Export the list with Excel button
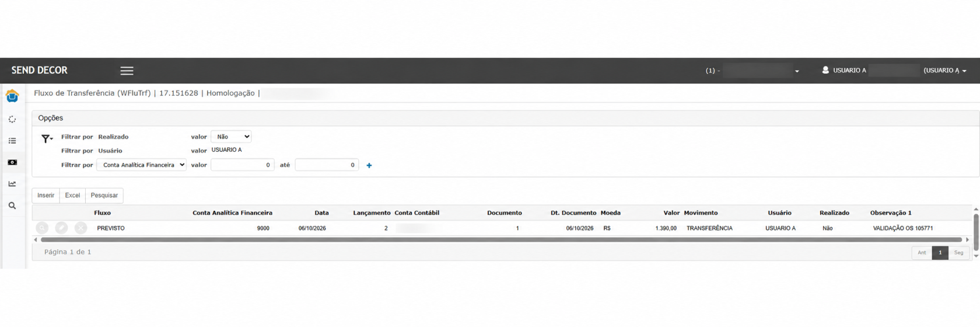 [x=72, y=196]
